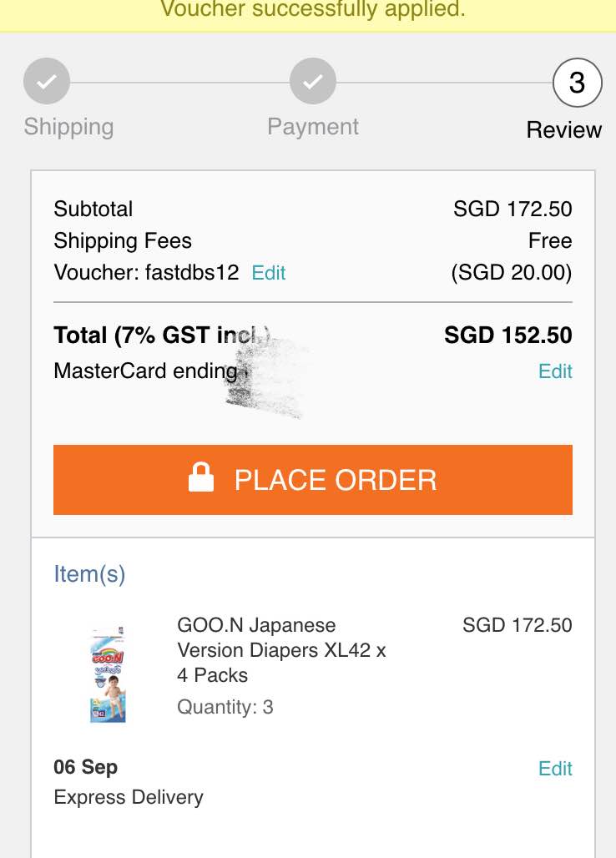
Task: Click the Review step label
Action: [564, 130]
